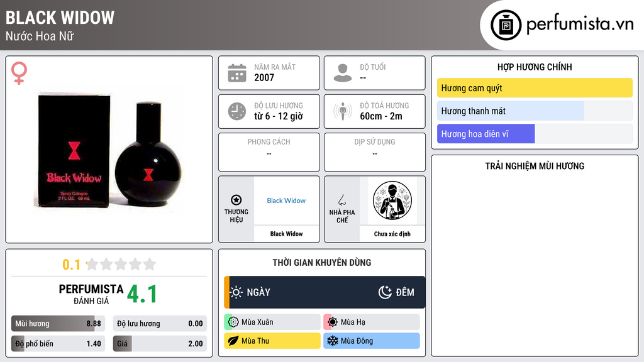644x362 pixels.
Task: Click the orange 0.1 user rating
Action: point(71,265)
